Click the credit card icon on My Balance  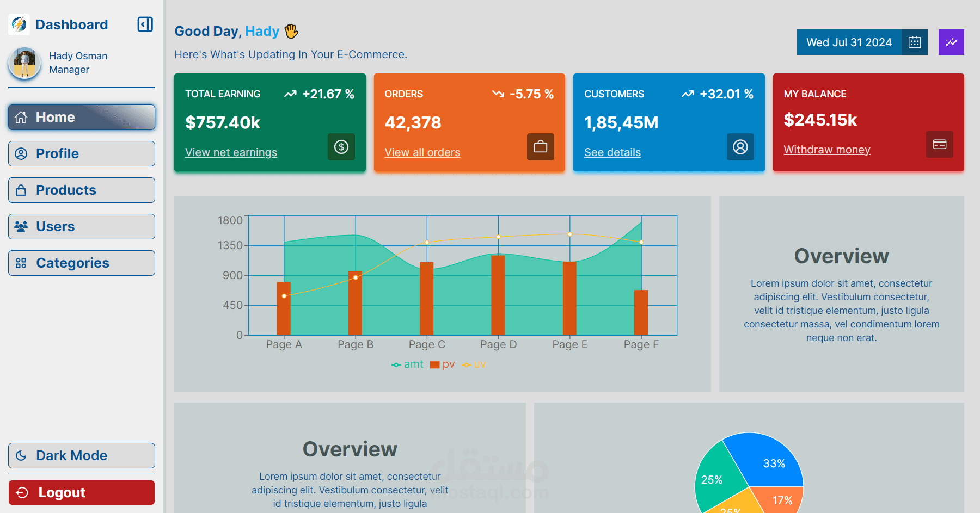click(940, 144)
